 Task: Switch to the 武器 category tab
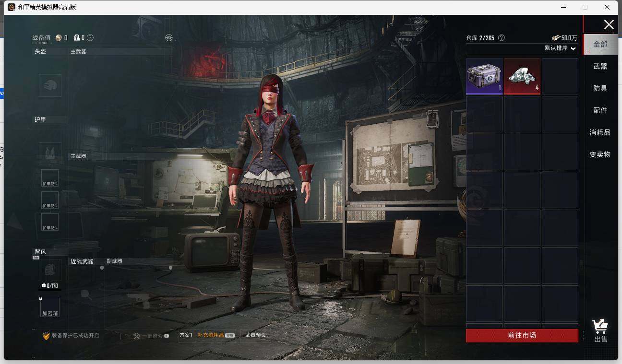point(600,66)
